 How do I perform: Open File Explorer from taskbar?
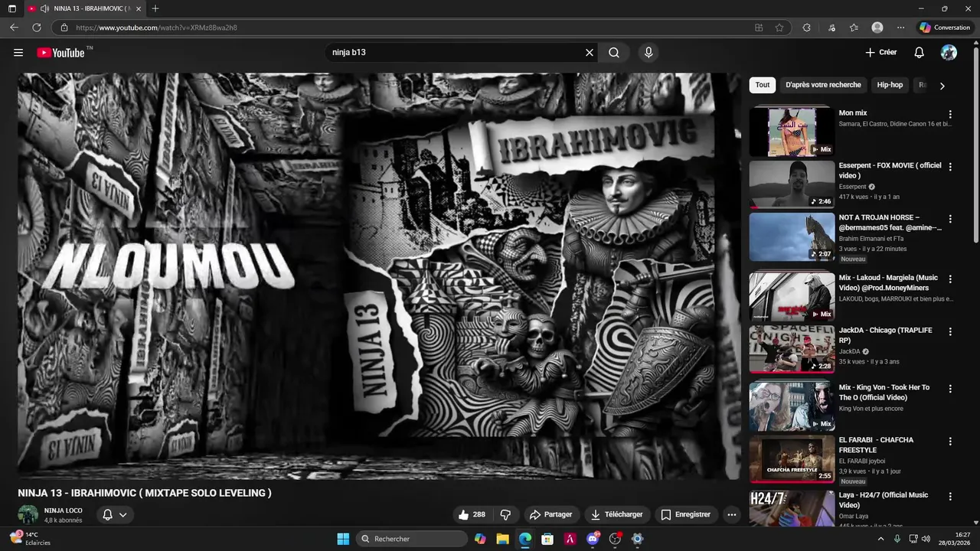502,539
